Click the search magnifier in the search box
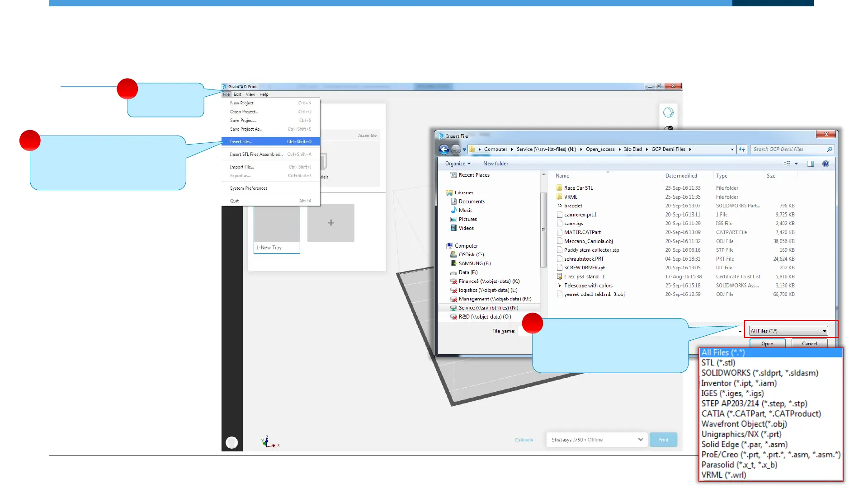The height and width of the screenshot is (488, 868). (x=830, y=149)
